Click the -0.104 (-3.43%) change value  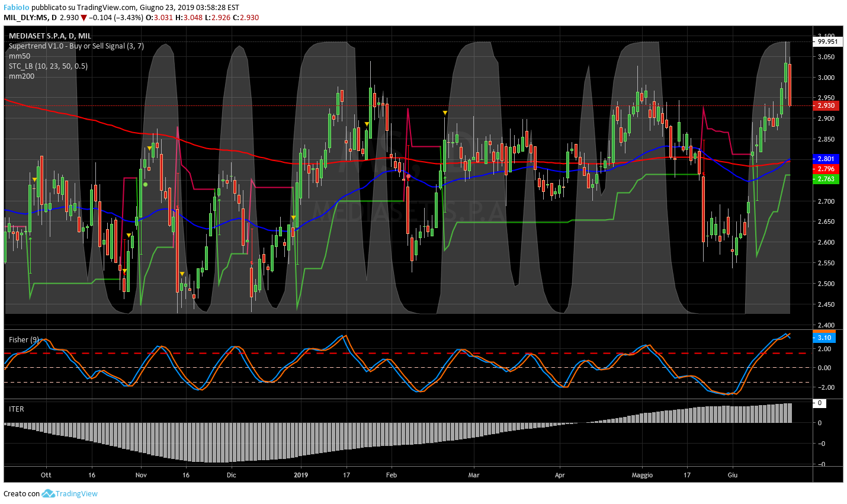click(x=116, y=17)
